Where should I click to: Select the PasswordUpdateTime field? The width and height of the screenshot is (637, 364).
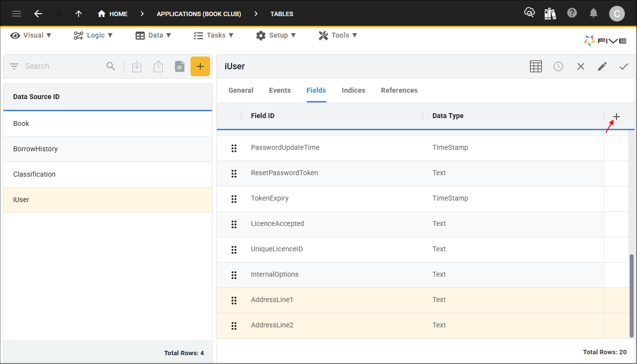(423, 148)
